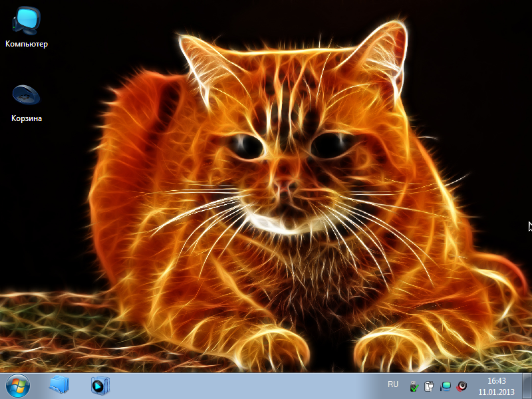Select the Корзина recycle bin icon
This screenshot has width=532, height=399.
pyautogui.click(x=27, y=103)
